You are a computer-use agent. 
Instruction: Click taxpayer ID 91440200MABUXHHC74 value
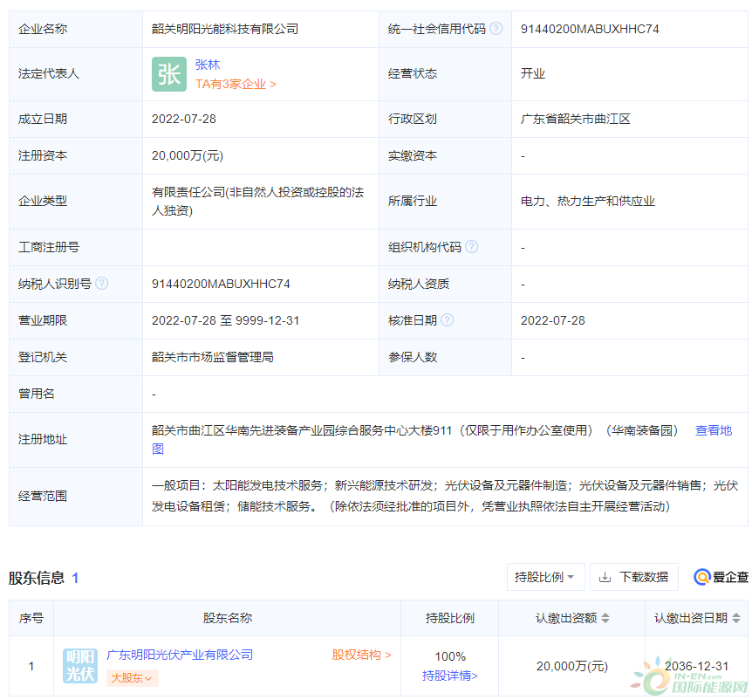(x=221, y=284)
